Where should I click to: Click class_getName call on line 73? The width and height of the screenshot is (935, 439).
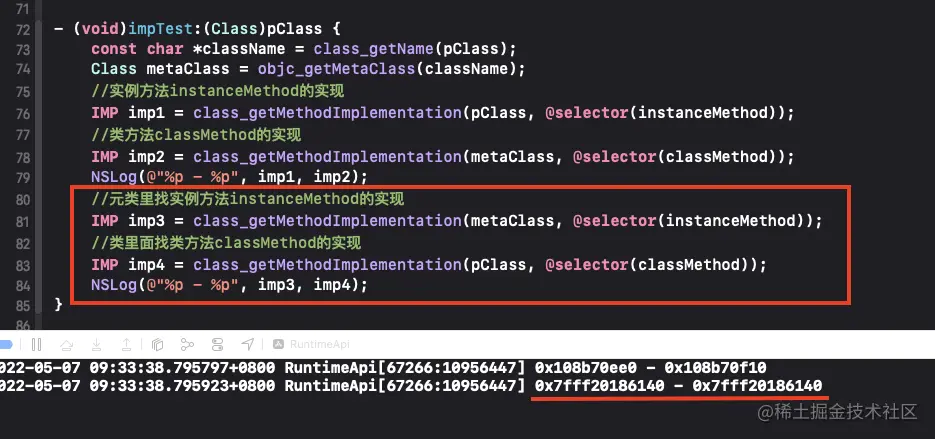click(373, 48)
